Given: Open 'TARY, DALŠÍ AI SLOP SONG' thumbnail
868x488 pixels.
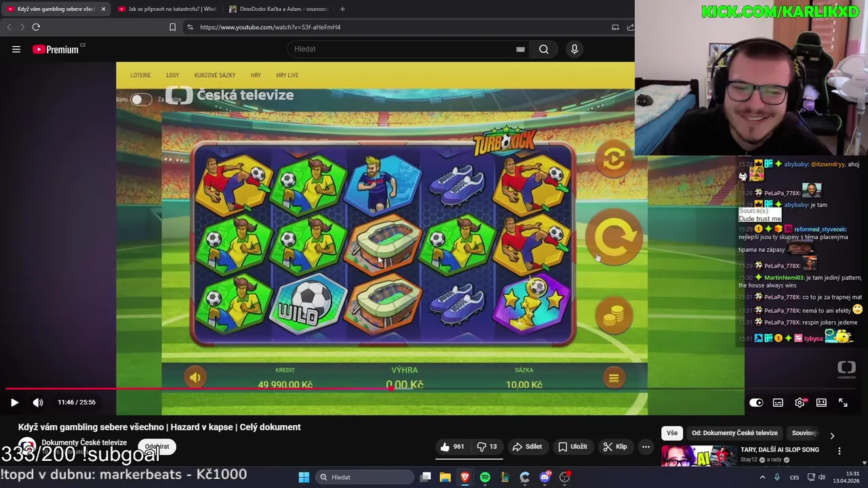Looking at the screenshot, I should pos(698,456).
